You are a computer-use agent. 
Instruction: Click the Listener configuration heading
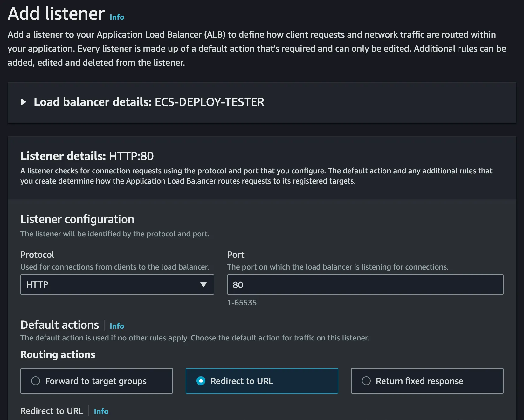click(77, 219)
